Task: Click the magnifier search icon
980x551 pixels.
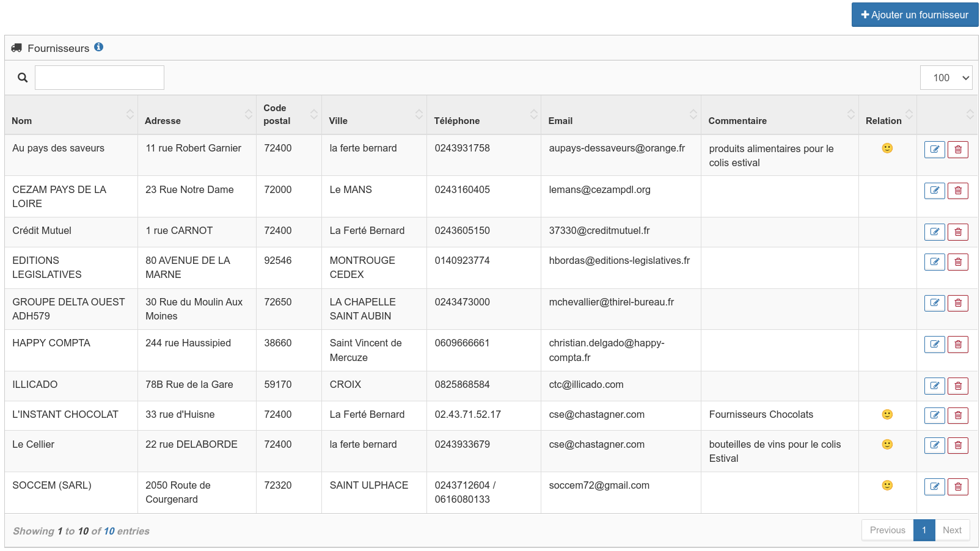Action: coord(23,78)
